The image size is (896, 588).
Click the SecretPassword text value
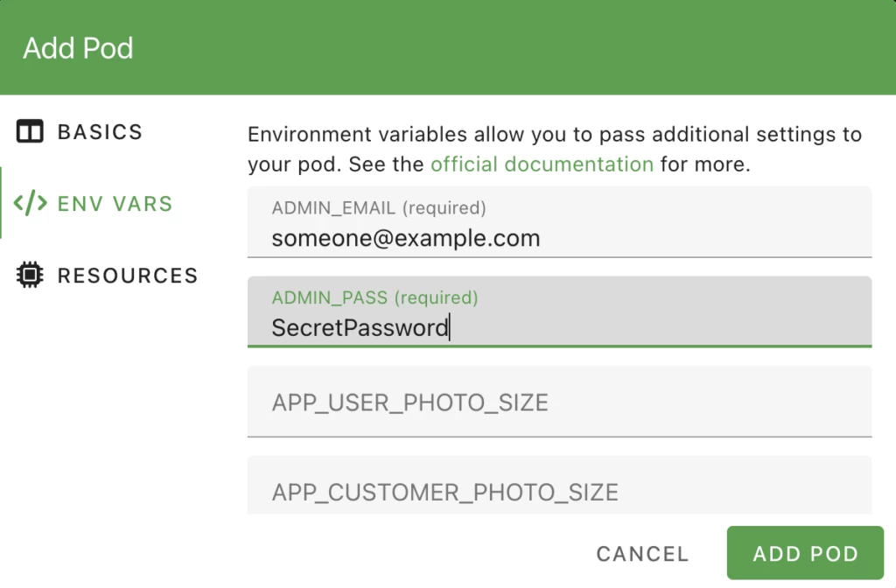pos(360,328)
